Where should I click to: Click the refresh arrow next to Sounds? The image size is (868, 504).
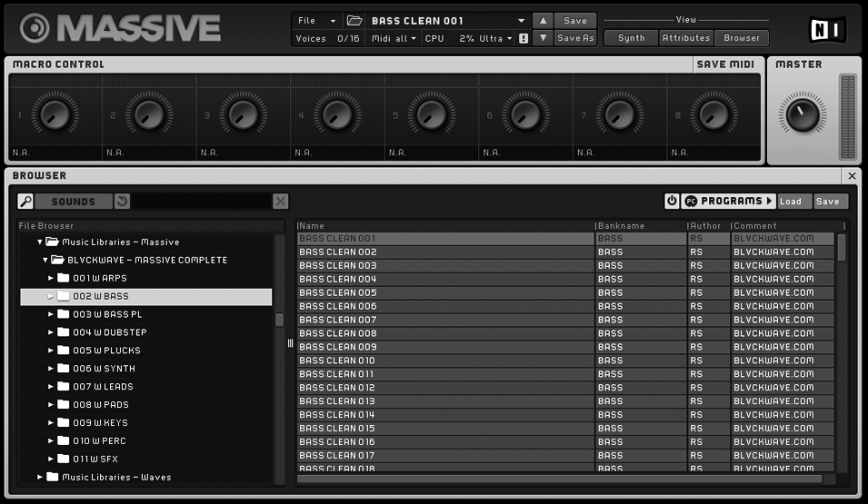pos(122,202)
